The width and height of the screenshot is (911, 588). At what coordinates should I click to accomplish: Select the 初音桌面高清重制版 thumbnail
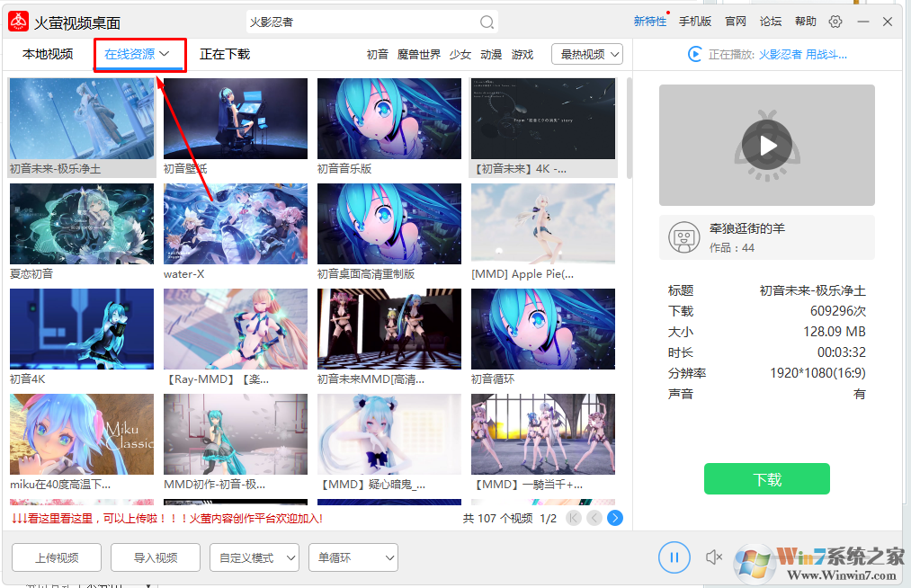389,224
